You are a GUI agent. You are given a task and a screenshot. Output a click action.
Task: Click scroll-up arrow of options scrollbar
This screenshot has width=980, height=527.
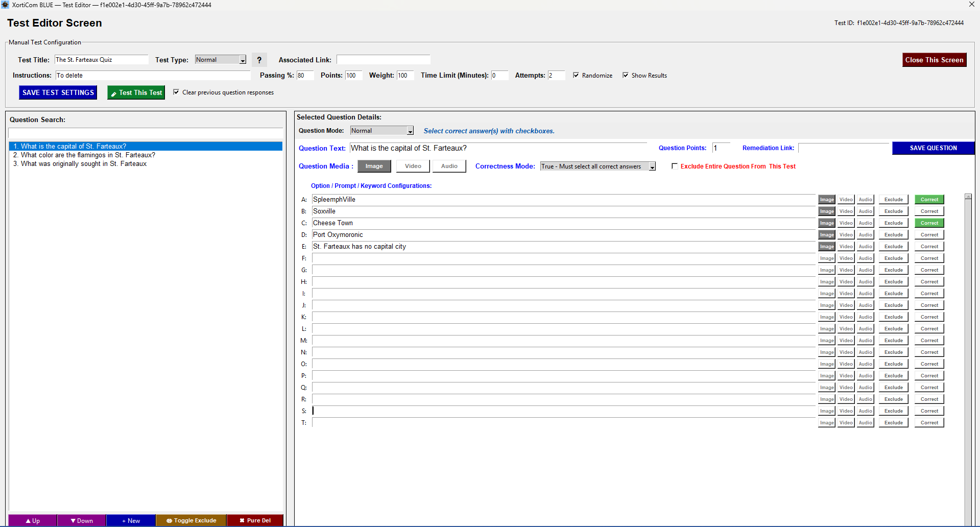coord(968,197)
